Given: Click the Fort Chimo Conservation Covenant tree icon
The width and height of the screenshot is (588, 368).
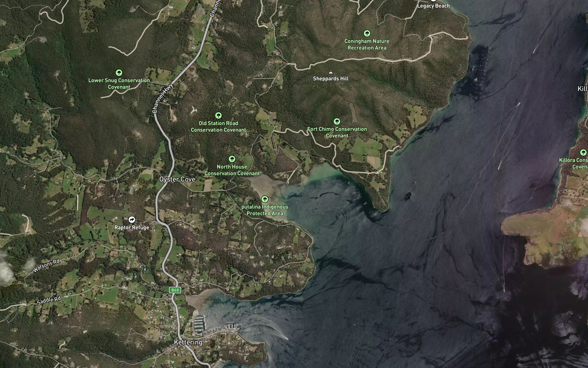Looking at the screenshot, I should tap(337, 121).
